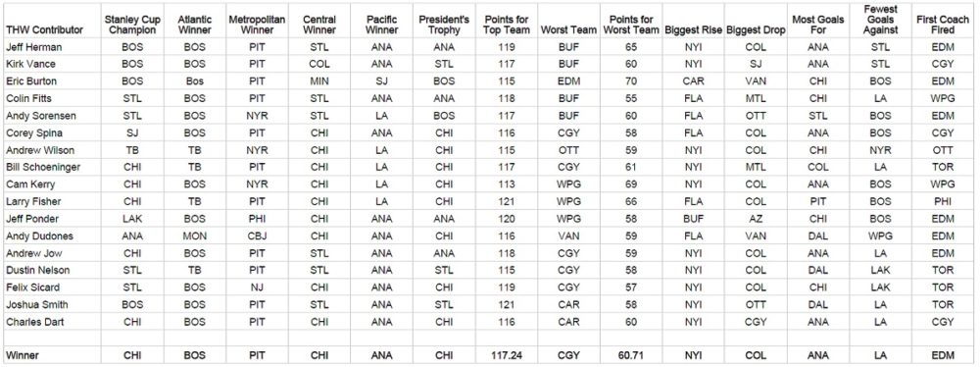Select Felix Sicard's NJ Metropolitan Winner cell
Screen dimensions: 980x367
click(x=257, y=288)
